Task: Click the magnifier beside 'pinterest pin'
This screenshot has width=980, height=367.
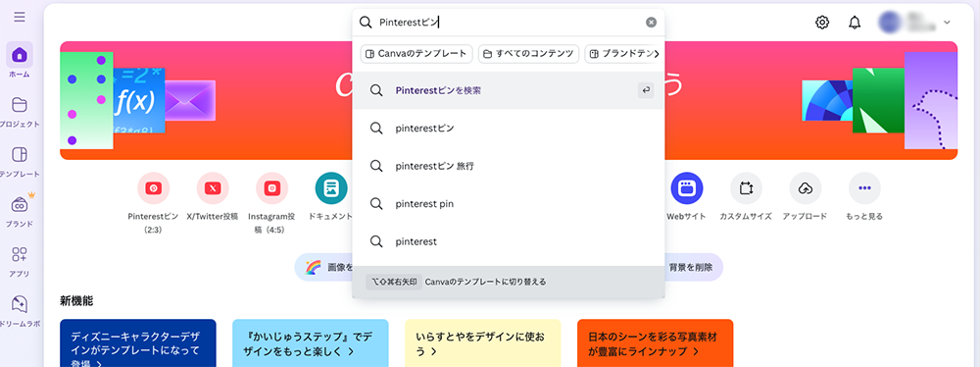Action: point(376,203)
